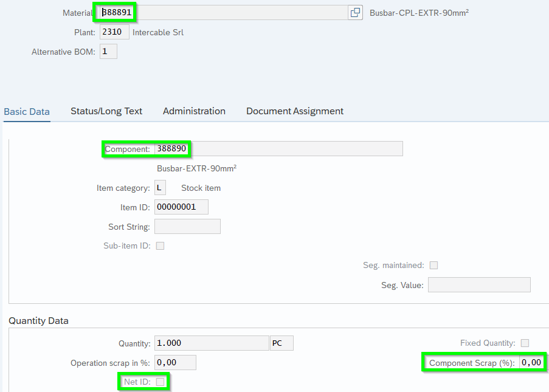Select the Item ID input field
Screen dimensions: 549x392
tap(181, 207)
